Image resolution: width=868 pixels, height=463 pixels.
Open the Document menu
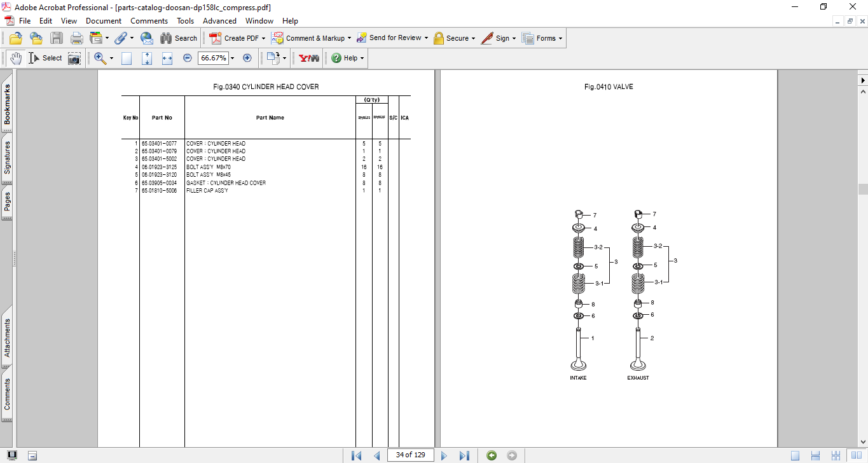pos(104,21)
